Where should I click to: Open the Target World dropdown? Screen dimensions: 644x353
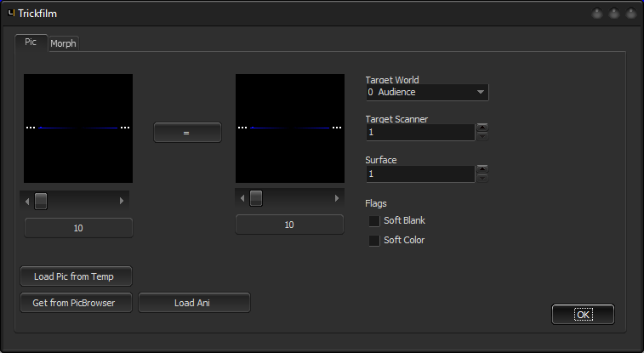pos(427,92)
